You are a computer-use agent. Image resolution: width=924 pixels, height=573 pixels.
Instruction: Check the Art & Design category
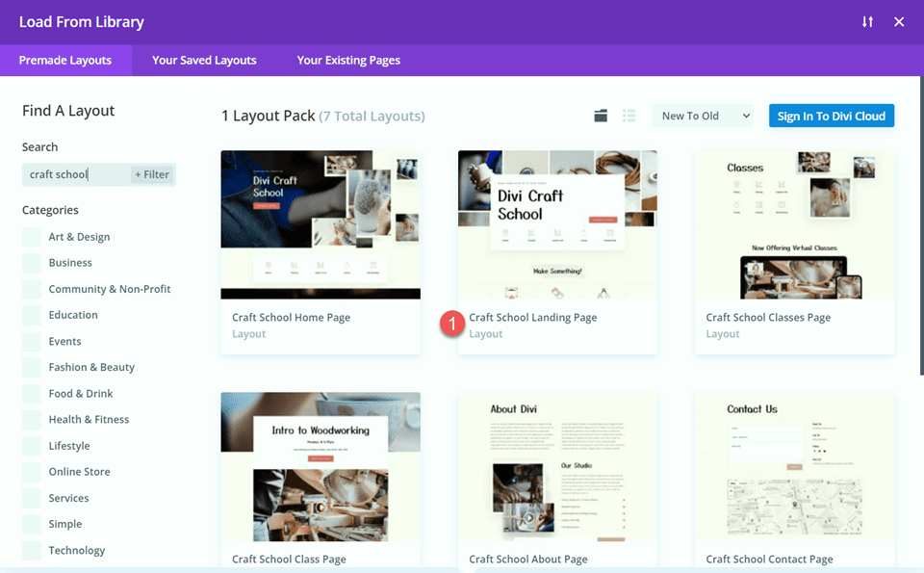[32, 237]
